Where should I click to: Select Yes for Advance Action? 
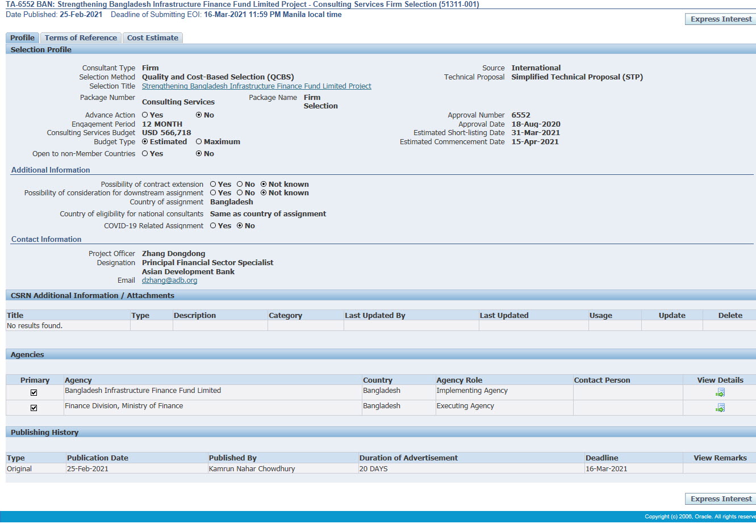pyautogui.click(x=145, y=115)
